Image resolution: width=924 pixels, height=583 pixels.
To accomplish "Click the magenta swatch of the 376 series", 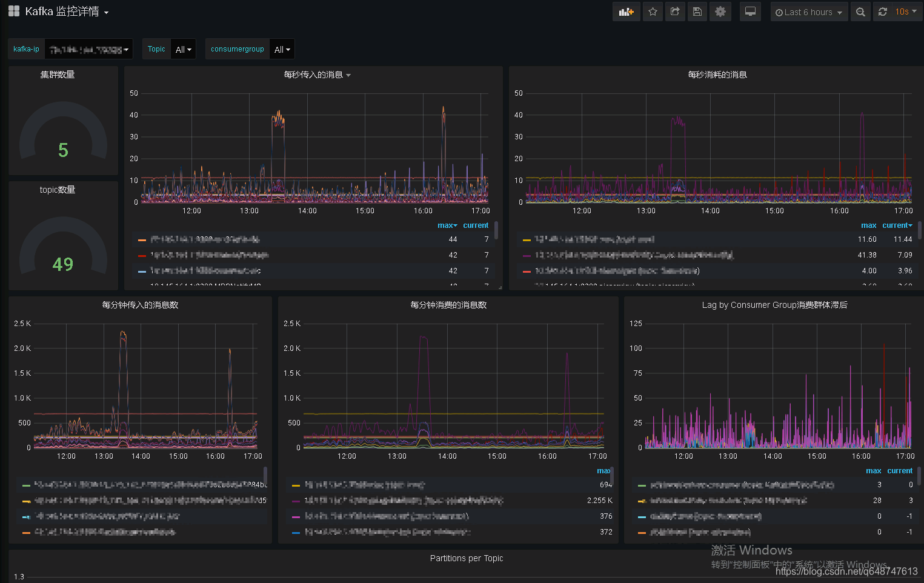I will click(x=296, y=516).
